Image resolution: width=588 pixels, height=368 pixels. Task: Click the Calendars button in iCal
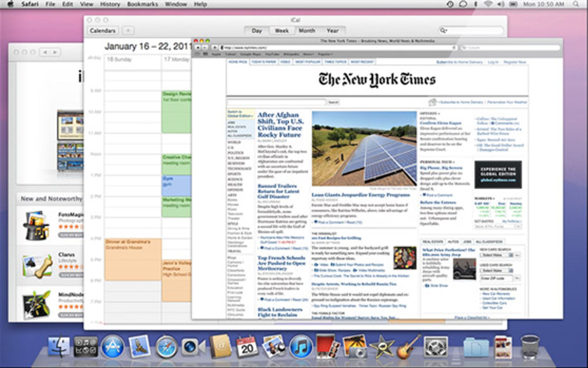(103, 31)
